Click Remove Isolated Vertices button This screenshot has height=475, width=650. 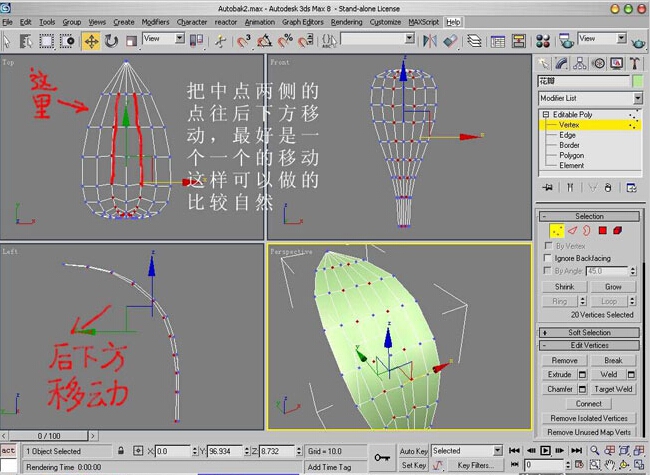coord(589,418)
